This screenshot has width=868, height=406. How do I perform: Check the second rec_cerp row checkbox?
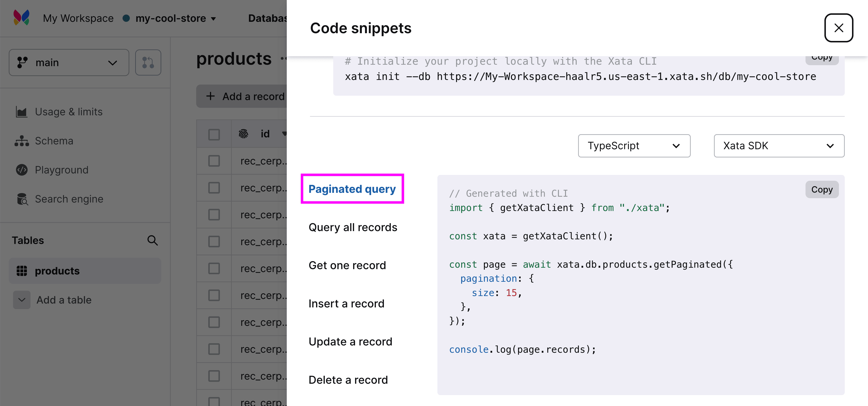tap(214, 188)
